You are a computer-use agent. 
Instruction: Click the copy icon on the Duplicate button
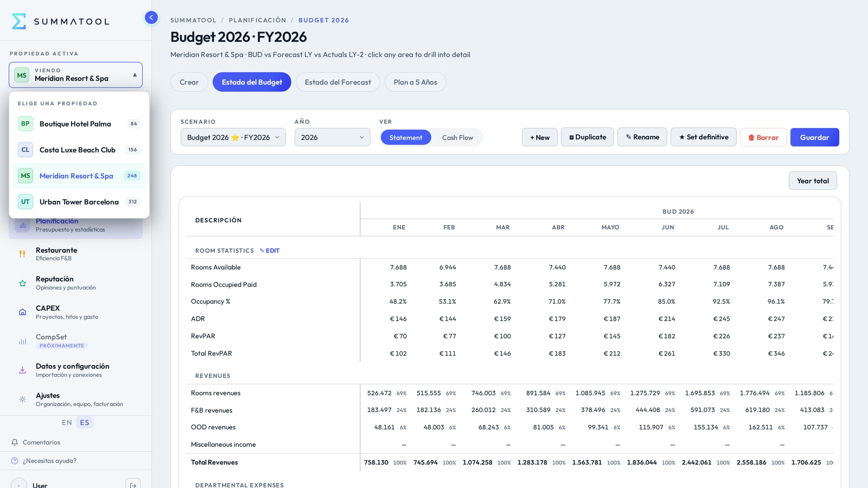point(571,137)
